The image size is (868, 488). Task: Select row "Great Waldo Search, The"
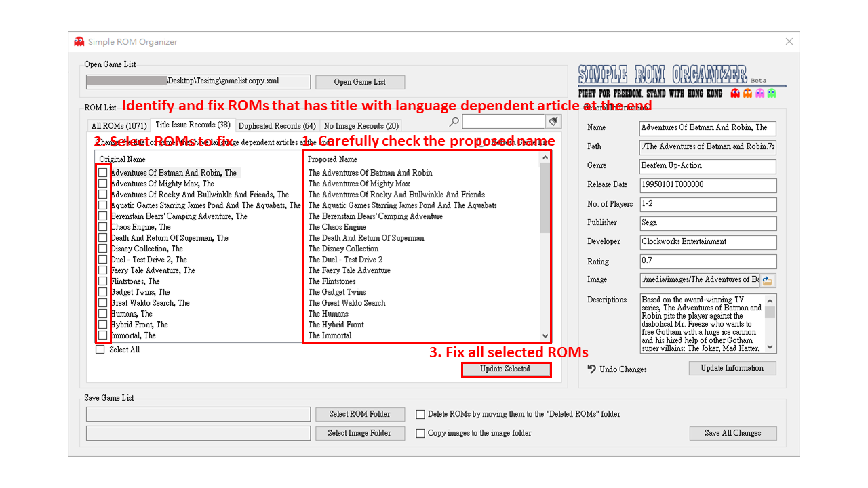point(150,303)
